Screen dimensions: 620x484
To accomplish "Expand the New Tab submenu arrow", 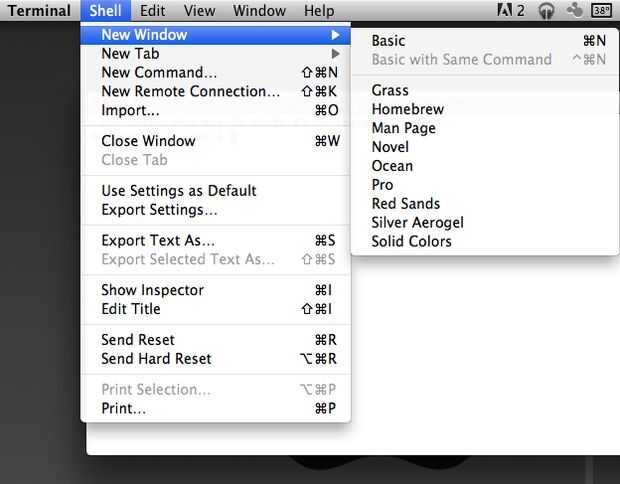I will [x=335, y=53].
